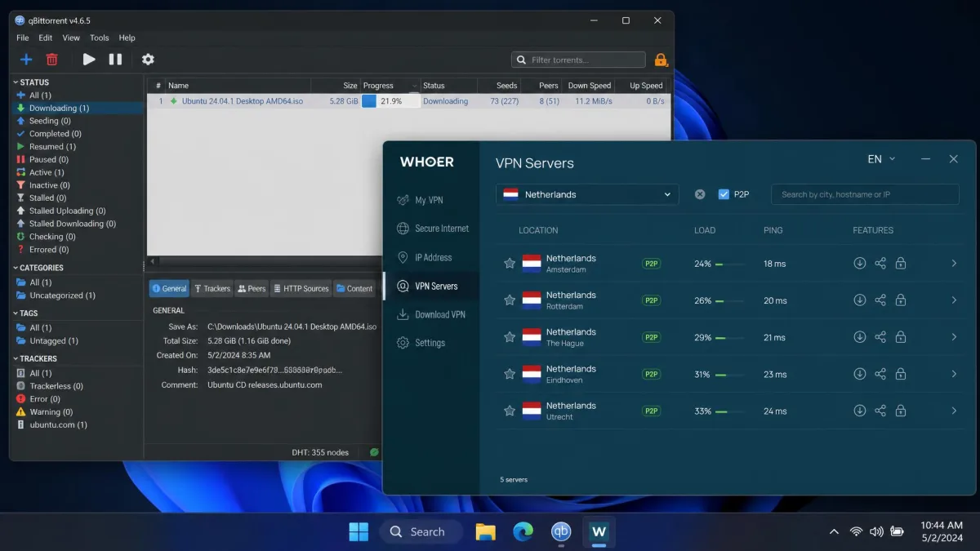Screen dimensions: 980x551
Task: Favorite the Utrecht server with its star
Action: point(510,411)
